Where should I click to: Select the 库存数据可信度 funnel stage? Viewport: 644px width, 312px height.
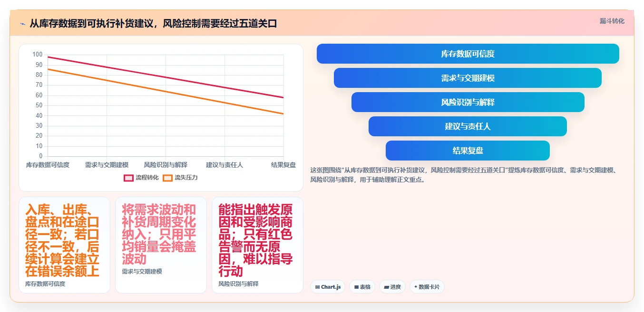click(x=468, y=54)
